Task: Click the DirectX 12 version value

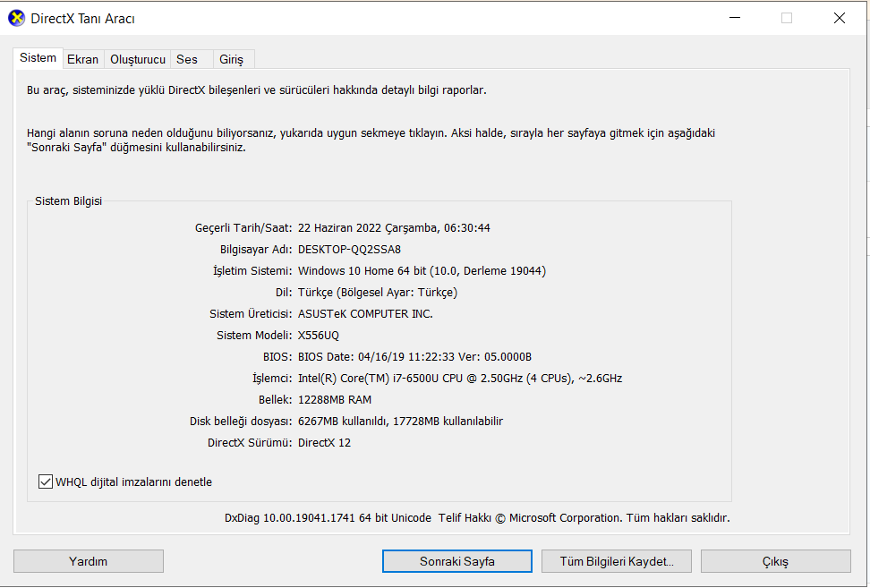Action: tap(325, 443)
